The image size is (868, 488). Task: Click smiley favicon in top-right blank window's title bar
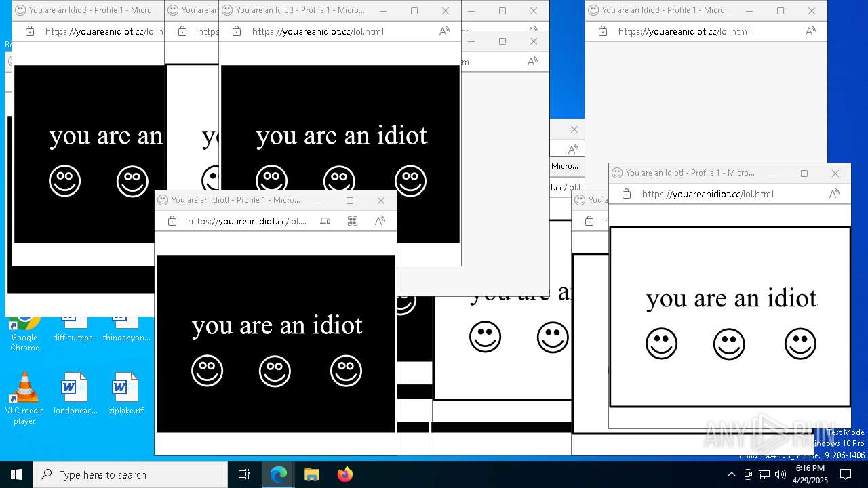(593, 10)
